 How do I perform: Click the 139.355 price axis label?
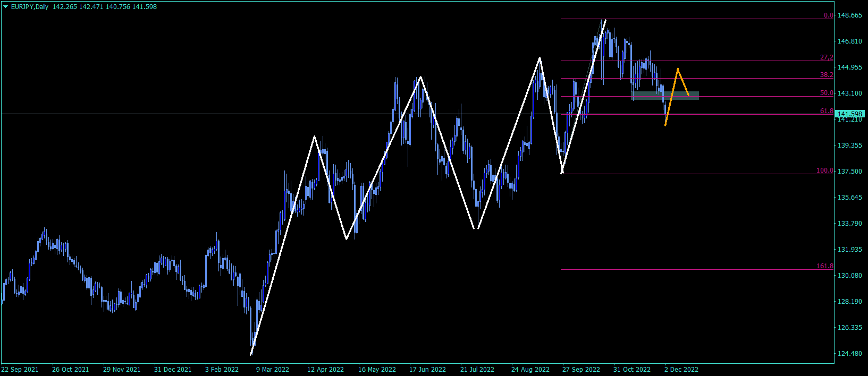[x=850, y=146]
